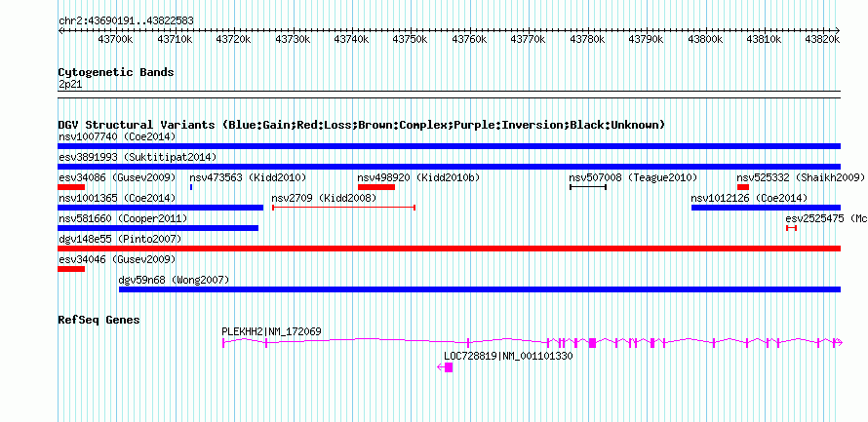
Task: Click the LOC728819 magenta gene glyph
Action: [445, 367]
